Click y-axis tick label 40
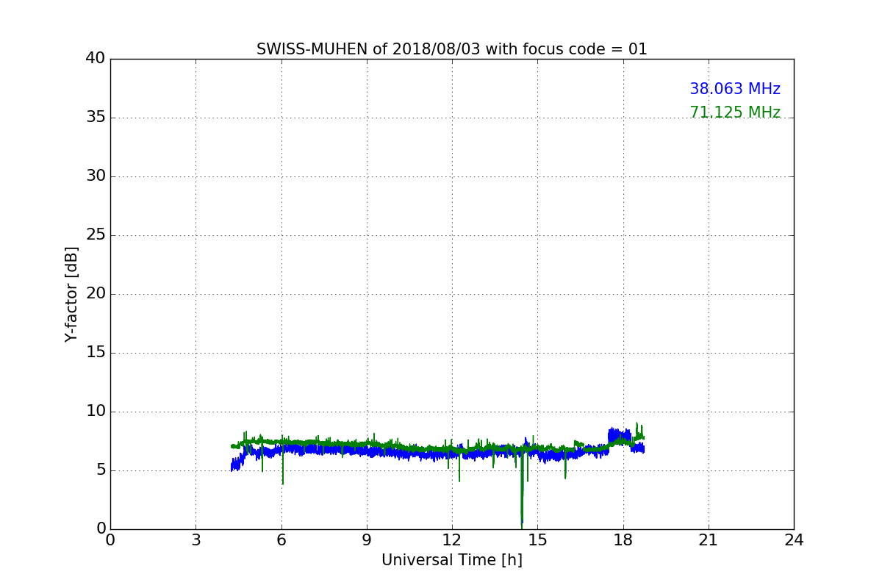 [96, 59]
